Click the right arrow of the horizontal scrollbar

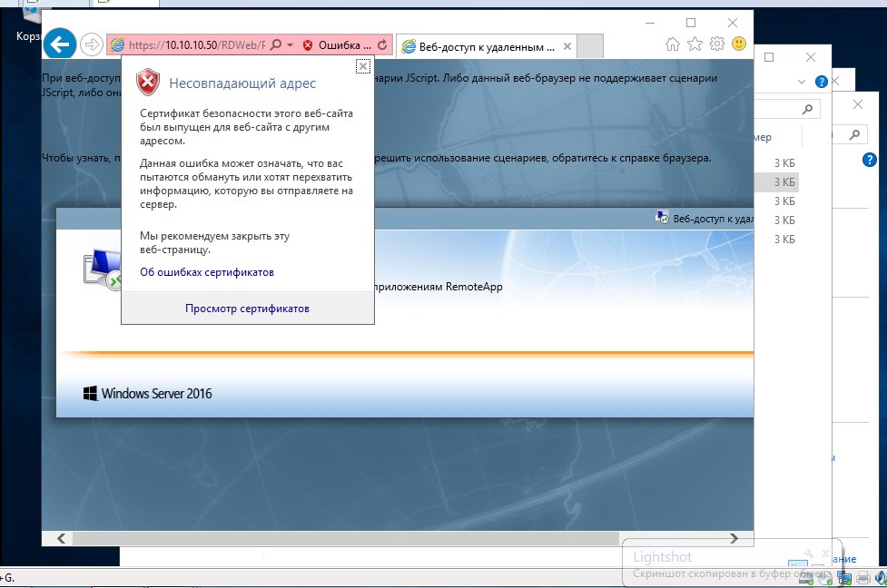coord(734,538)
